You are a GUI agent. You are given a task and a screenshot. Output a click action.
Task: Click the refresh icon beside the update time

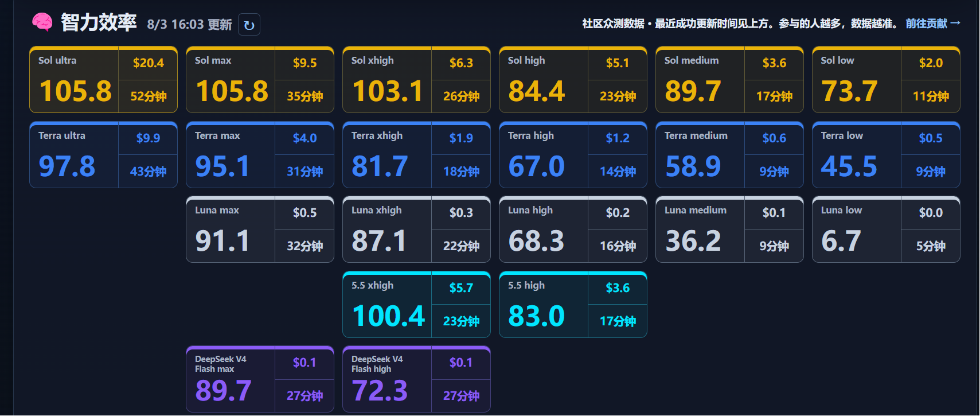(x=249, y=25)
